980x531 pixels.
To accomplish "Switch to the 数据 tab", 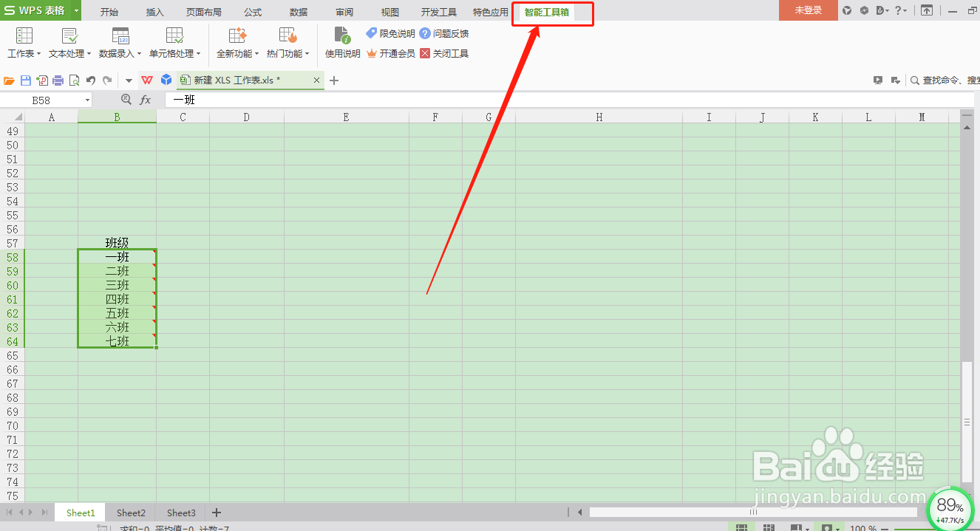I will [299, 12].
